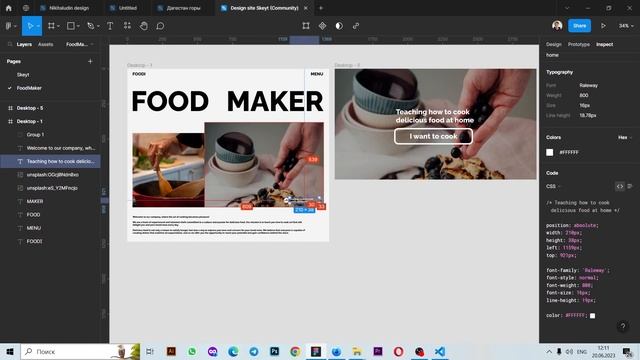Select the Comment tool
This screenshot has width=640, height=360.
[160, 26]
